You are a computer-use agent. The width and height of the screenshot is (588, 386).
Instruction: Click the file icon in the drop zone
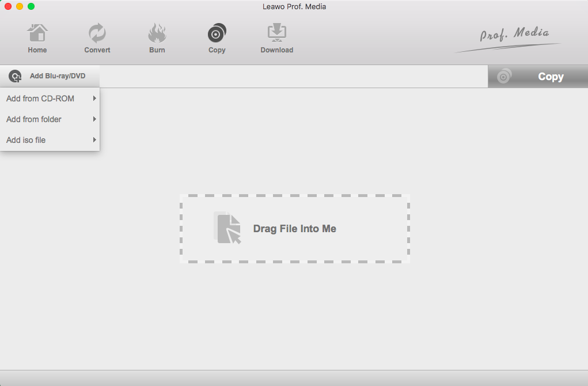click(227, 228)
